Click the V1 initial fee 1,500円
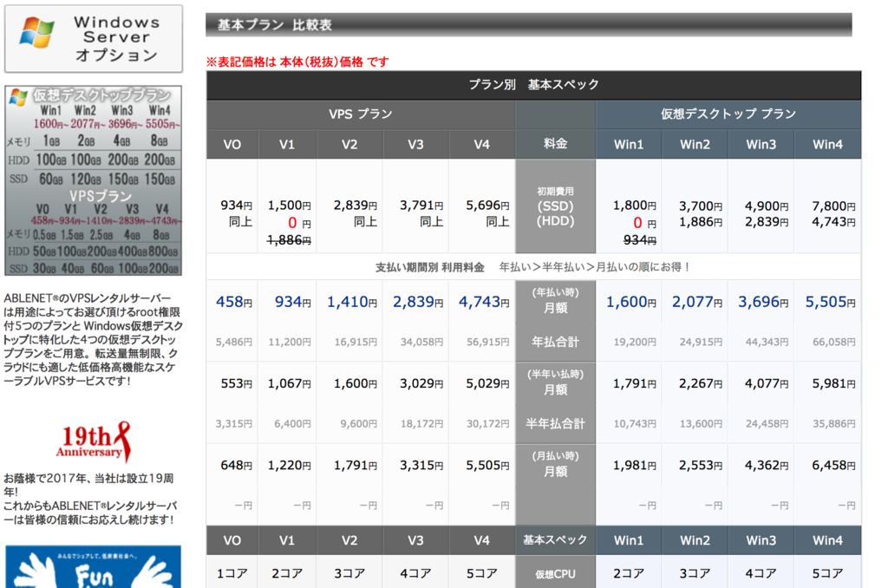This screenshot has height=588, width=888. click(x=290, y=206)
